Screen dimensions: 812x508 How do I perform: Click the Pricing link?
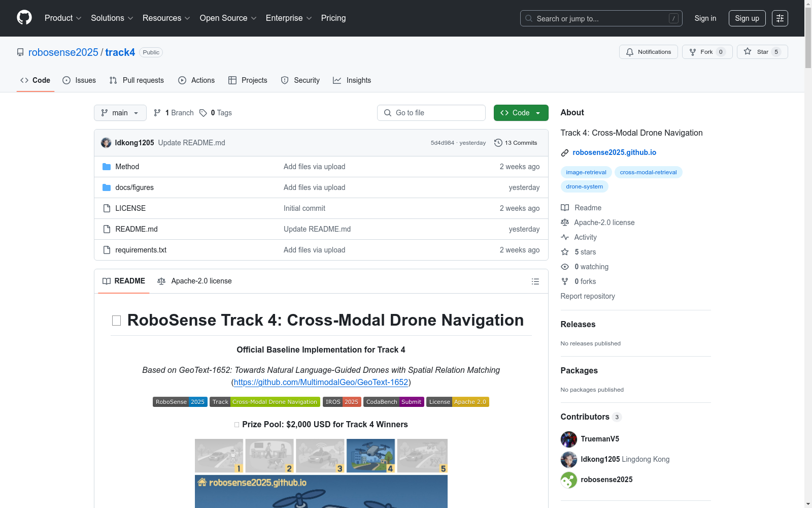(x=333, y=18)
